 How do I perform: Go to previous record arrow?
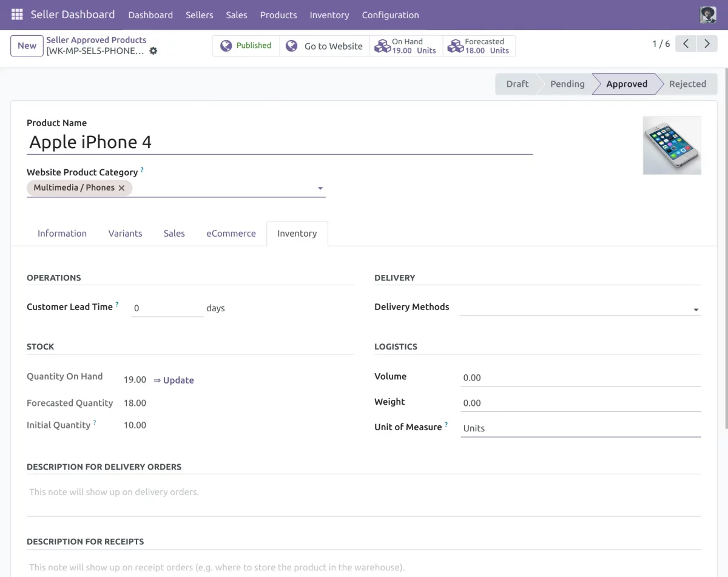tap(686, 44)
